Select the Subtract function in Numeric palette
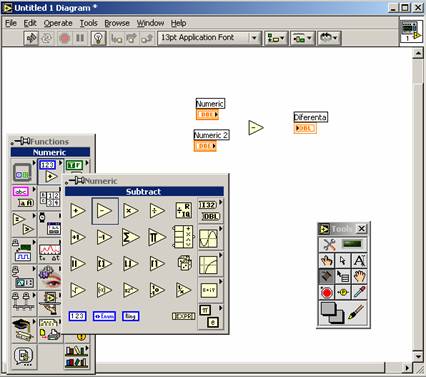The height and width of the screenshot is (377, 426). coord(105,211)
